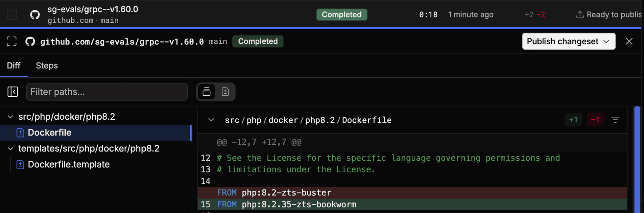The width and height of the screenshot is (644, 213).
Task: Select the single file diff view icon
Action: [225, 92]
